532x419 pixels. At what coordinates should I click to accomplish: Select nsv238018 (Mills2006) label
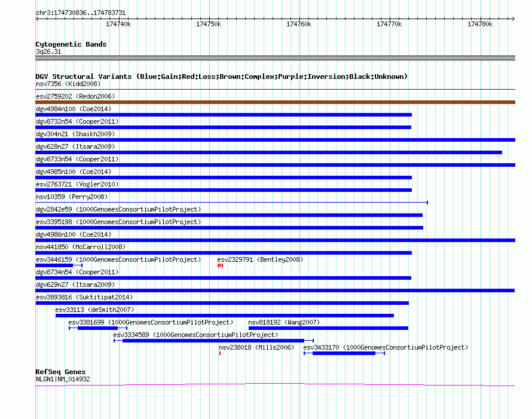tap(256, 347)
